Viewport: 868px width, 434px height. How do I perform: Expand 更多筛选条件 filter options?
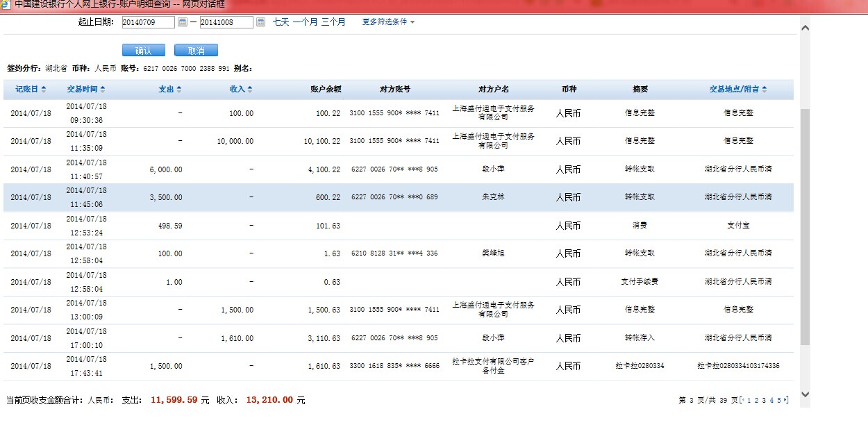coord(388,22)
